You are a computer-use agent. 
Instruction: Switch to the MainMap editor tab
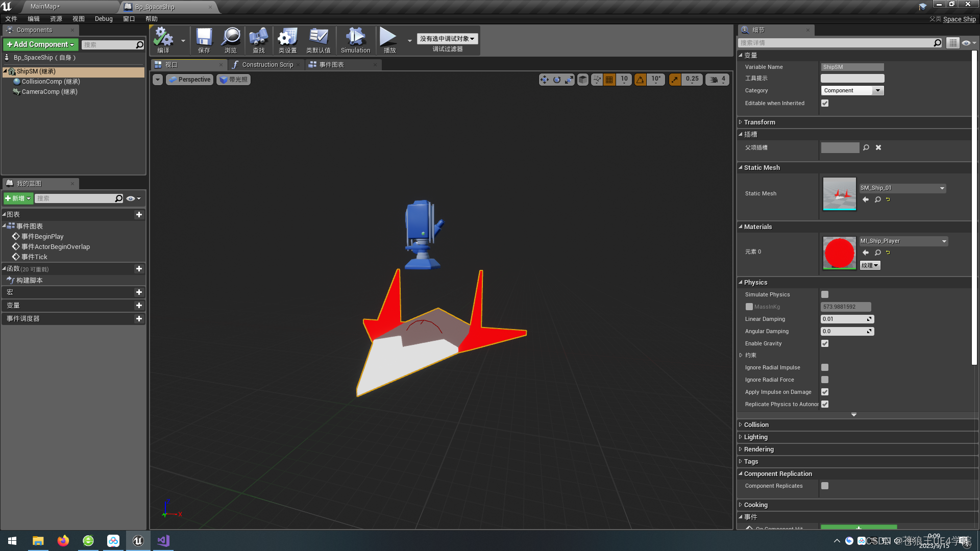point(45,7)
